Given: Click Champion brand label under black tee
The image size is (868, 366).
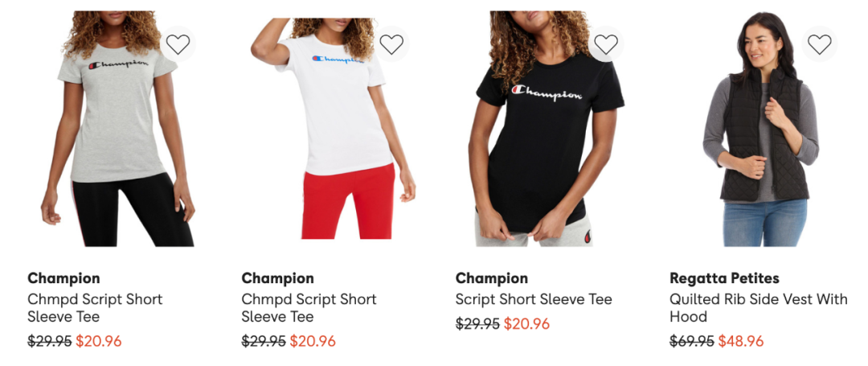Looking at the screenshot, I should pyautogui.click(x=492, y=278).
